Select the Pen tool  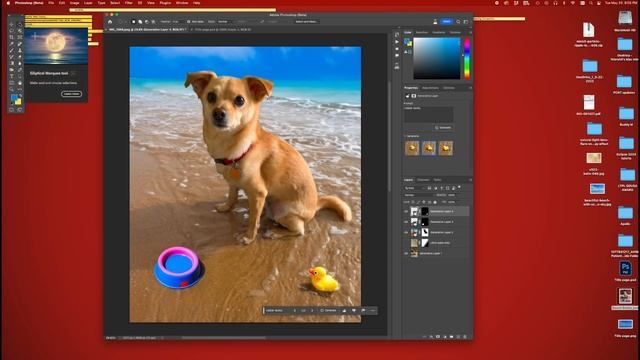20,70
